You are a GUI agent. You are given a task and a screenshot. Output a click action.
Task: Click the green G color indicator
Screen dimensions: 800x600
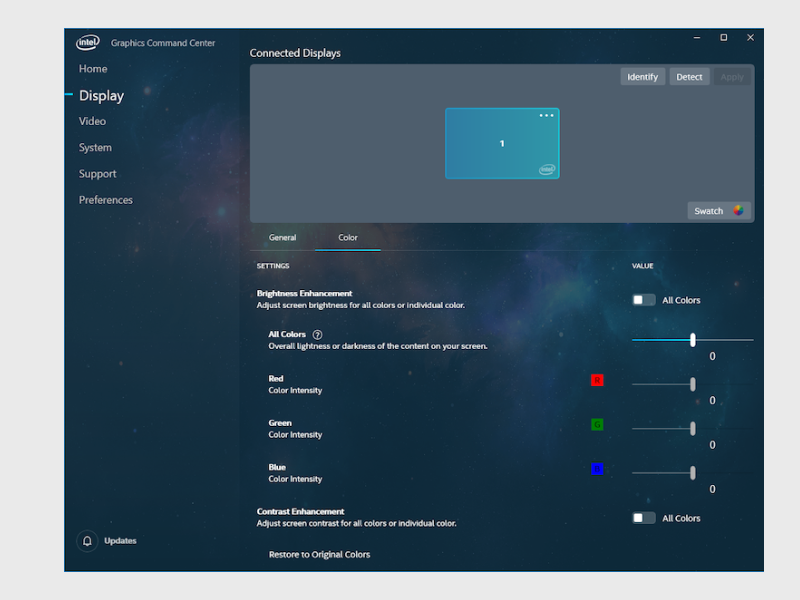597,424
